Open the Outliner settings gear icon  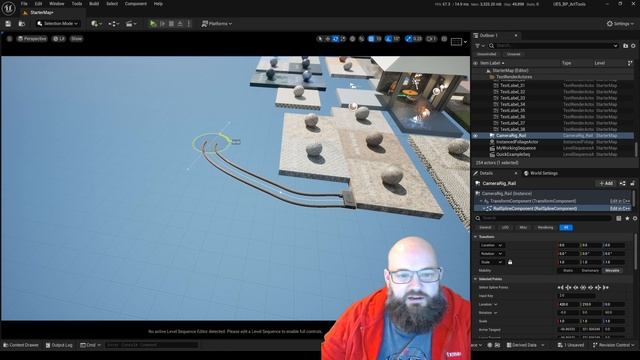click(x=633, y=46)
